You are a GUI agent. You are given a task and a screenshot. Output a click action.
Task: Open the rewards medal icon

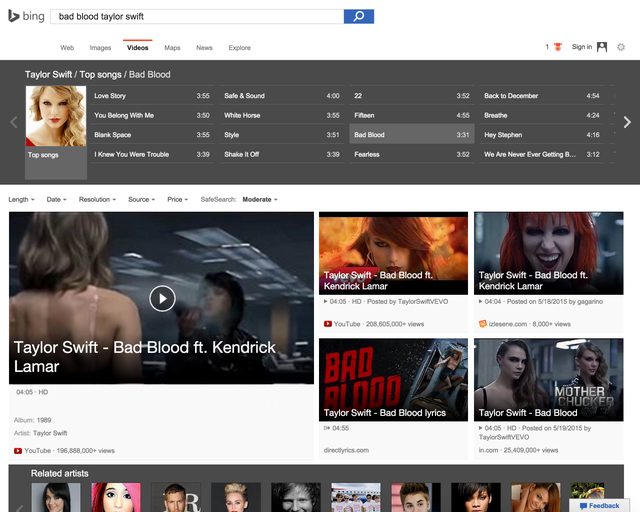pos(557,47)
